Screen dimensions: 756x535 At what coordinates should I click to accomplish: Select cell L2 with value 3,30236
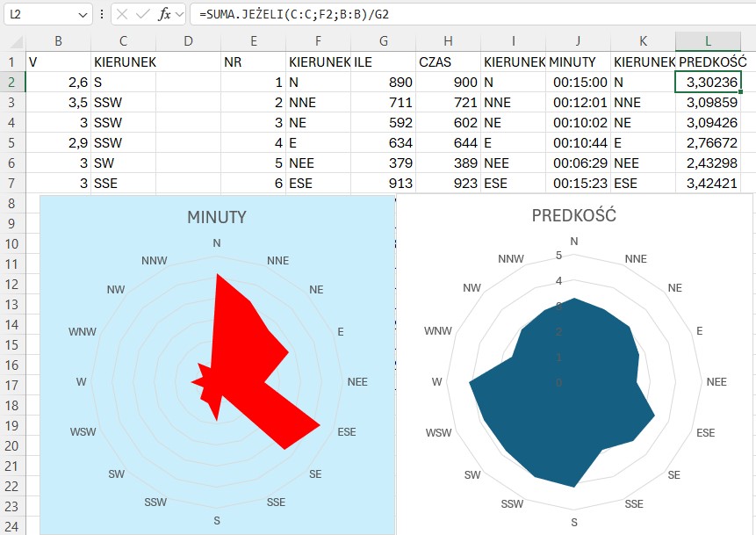click(x=708, y=82)
